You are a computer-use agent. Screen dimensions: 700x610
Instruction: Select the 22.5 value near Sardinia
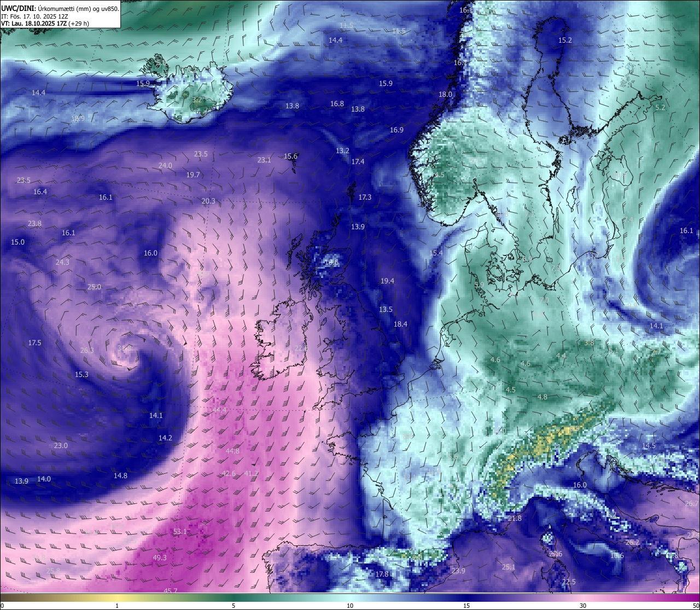coord(569,582)
